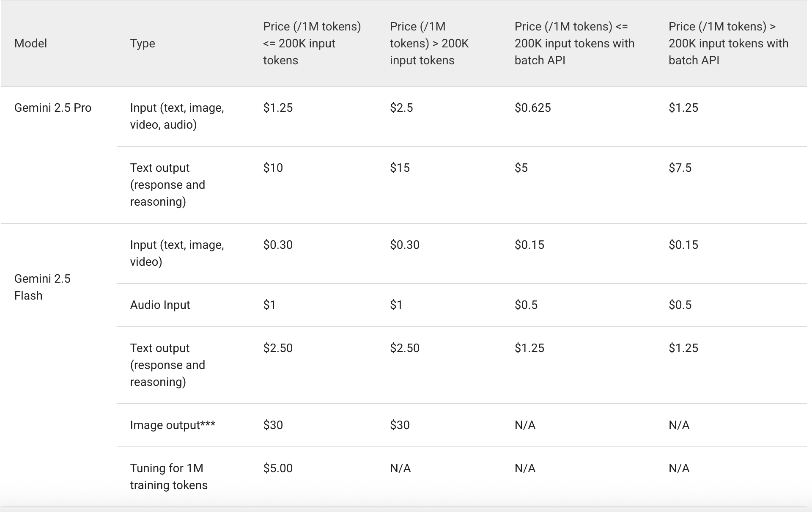Image resolution: width=812 pixels, height=512 pixels.
Task: Select the "Audio Input" type cell
Action: tap(160, 305)
